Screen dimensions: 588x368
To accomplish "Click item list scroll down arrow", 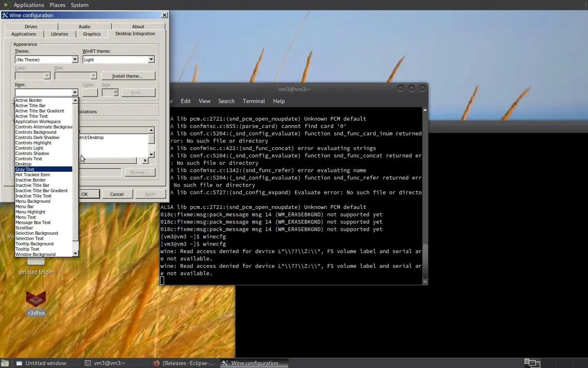I will (75, 254).
